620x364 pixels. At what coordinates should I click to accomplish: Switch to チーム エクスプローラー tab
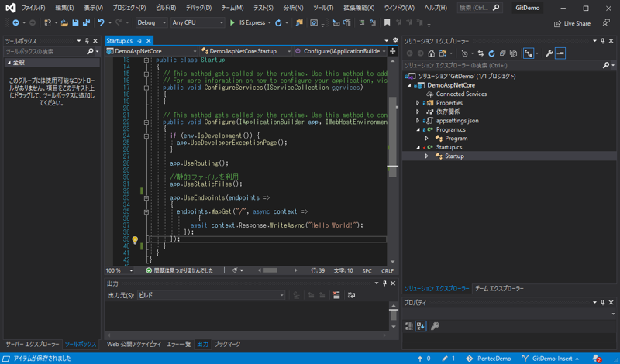499,289
